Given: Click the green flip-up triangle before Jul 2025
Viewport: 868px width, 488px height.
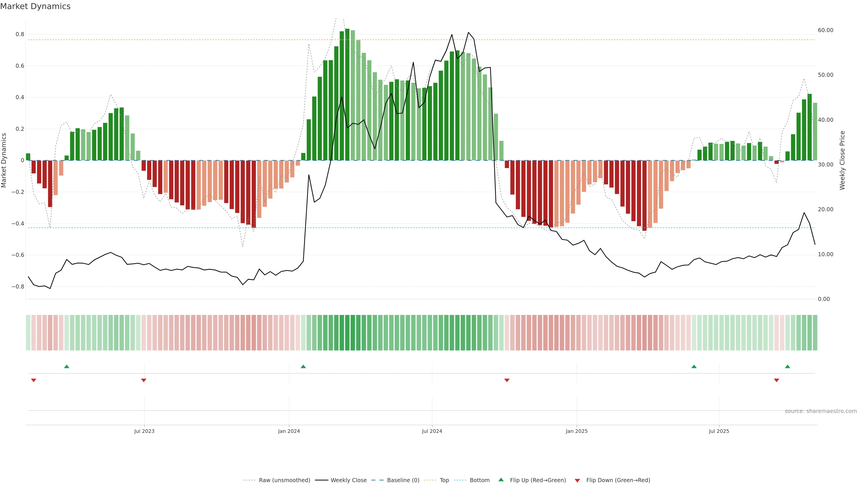Looking at the screenshot, I should (694, 366).
